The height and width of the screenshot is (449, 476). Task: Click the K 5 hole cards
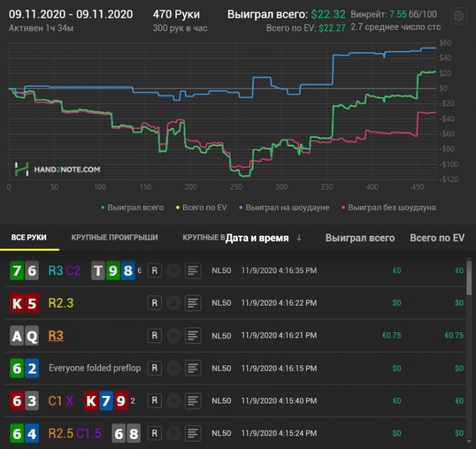point(24,302)
